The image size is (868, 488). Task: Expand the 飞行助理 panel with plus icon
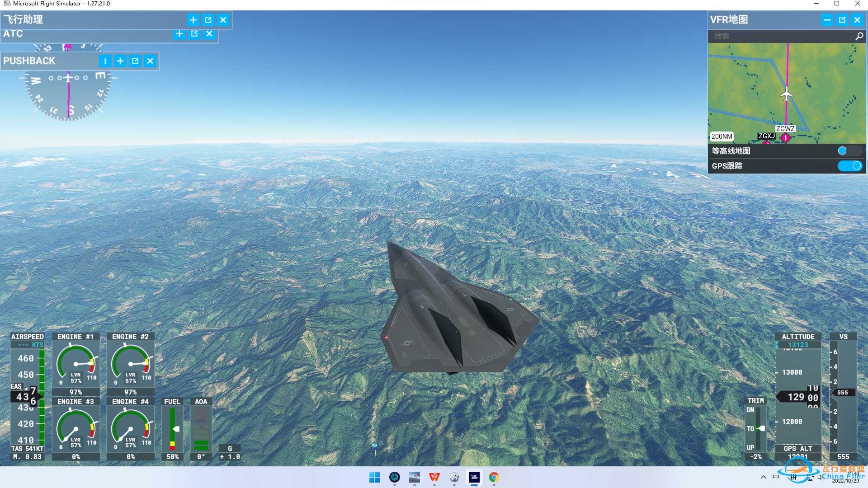[193, 20]
